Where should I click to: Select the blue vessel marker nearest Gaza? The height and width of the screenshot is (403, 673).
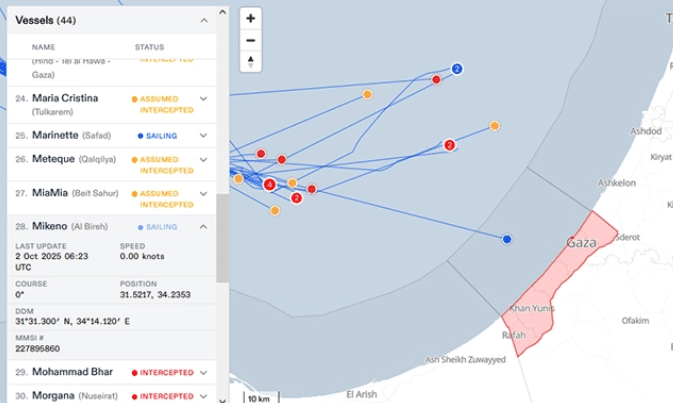click(507, 239)
